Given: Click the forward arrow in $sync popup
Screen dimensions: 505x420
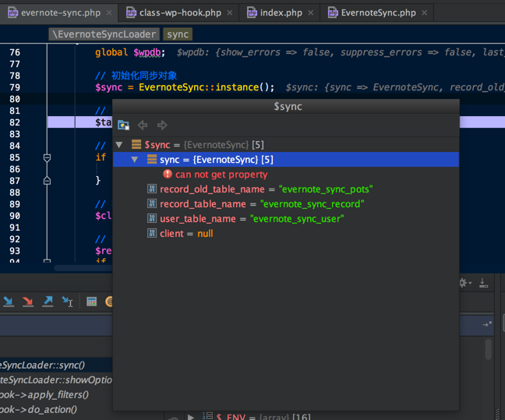Looking at the screenshot, I should tap(162, 125).
